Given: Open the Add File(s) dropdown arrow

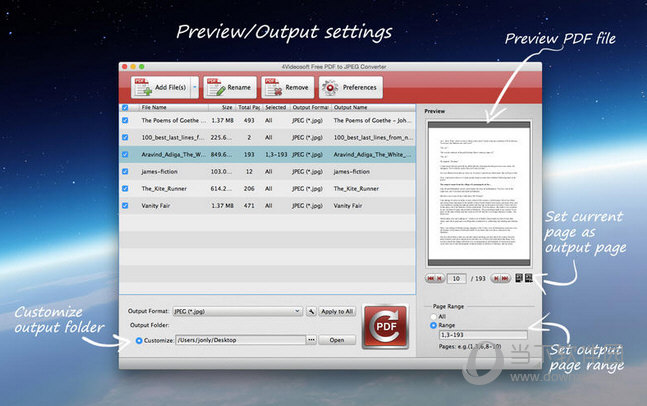Looking at the screenshot, I should [x=195, y=87].
